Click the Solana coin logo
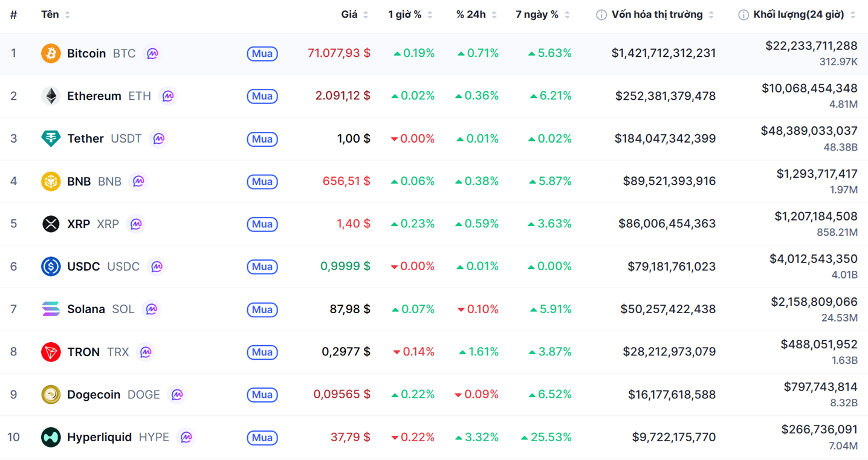This screenshot has width=868, height=460. [51, 309]
